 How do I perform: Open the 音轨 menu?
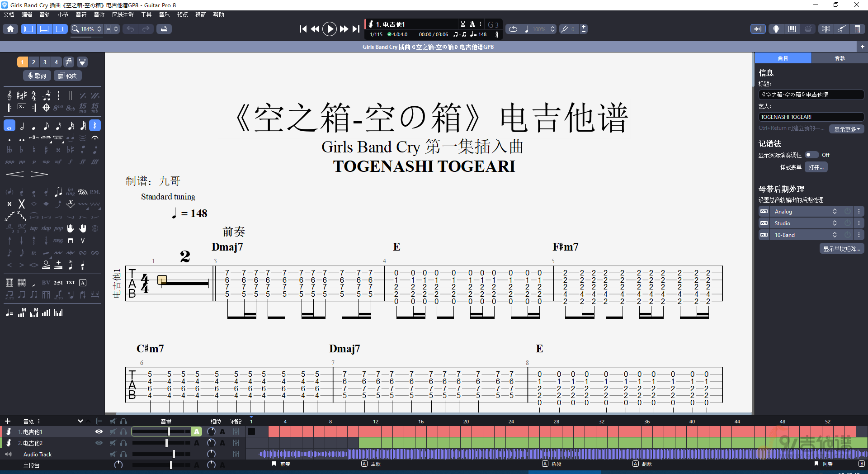tap(45, 14)
